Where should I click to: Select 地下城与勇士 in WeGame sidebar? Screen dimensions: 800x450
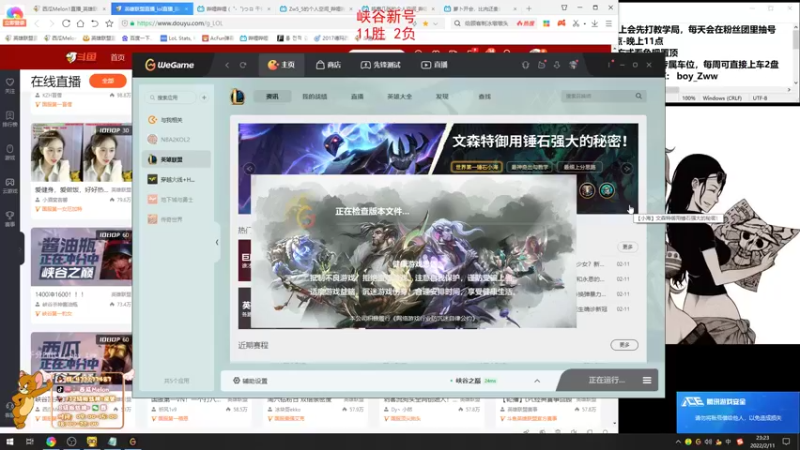tap(176, 199)
